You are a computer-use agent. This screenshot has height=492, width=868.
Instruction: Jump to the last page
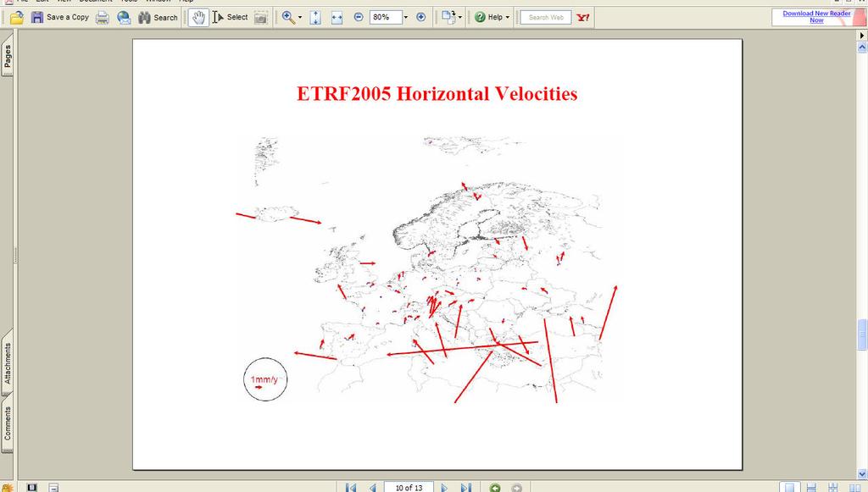(x=466, y=488)
